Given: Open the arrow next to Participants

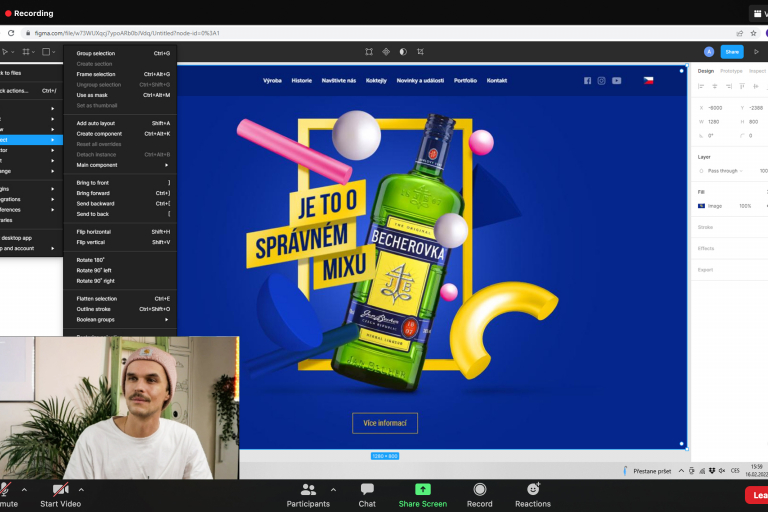Looking at the screenshot, I should coord(333,489).
